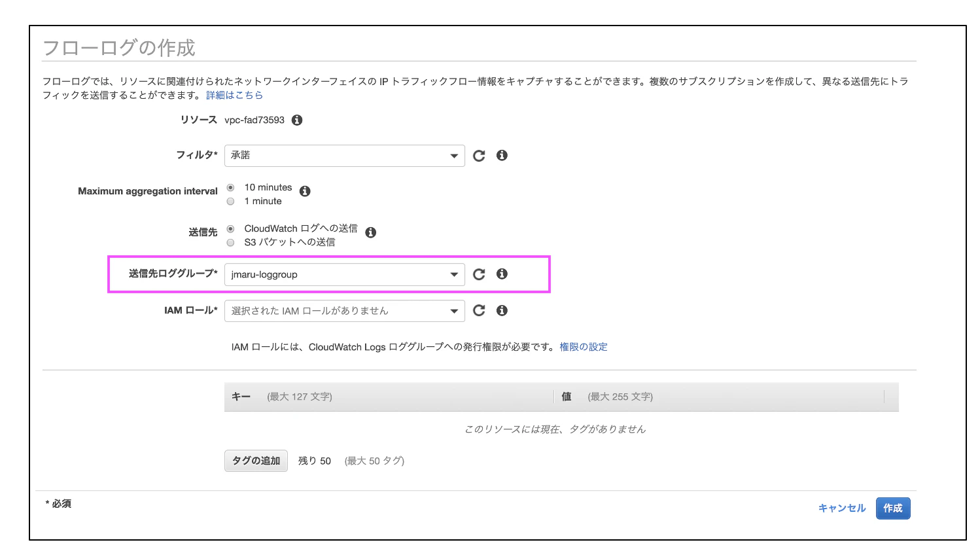The image size is (980, 555).
Task: Select the 1 minute aggregation interval
Action: pyautogui.click(x=230, y=202)
